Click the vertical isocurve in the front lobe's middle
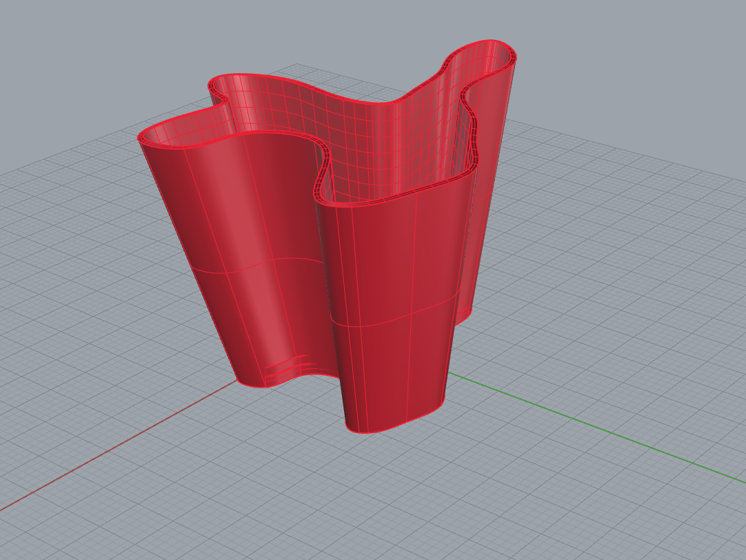The height and width of the screenshot is (560, 746). [x=412, y=310]
